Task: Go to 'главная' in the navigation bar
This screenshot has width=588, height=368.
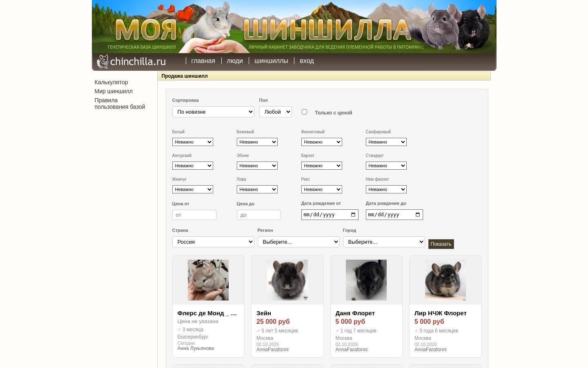Action: (x=203, y=61)
